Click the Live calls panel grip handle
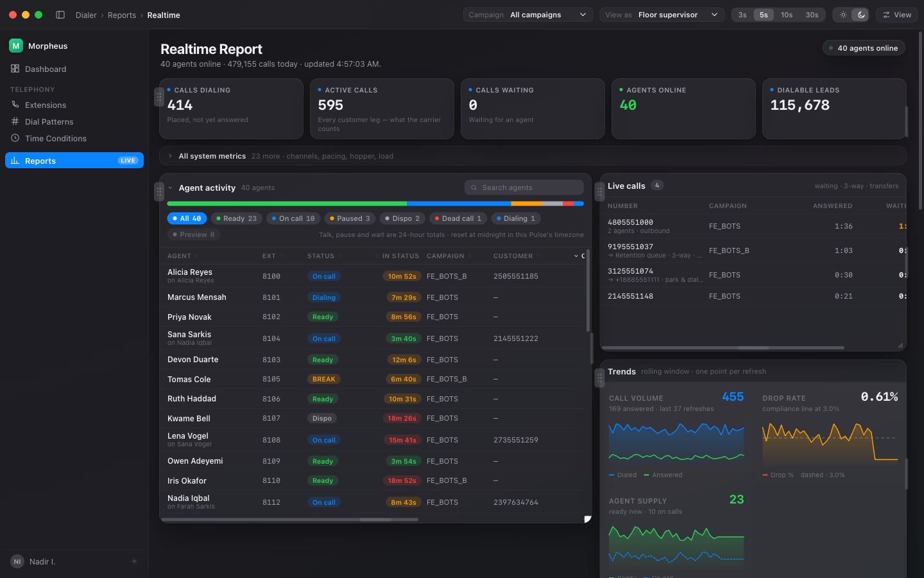Image resolution: width=924 pixels, height=578 pixels. point(599,191)
